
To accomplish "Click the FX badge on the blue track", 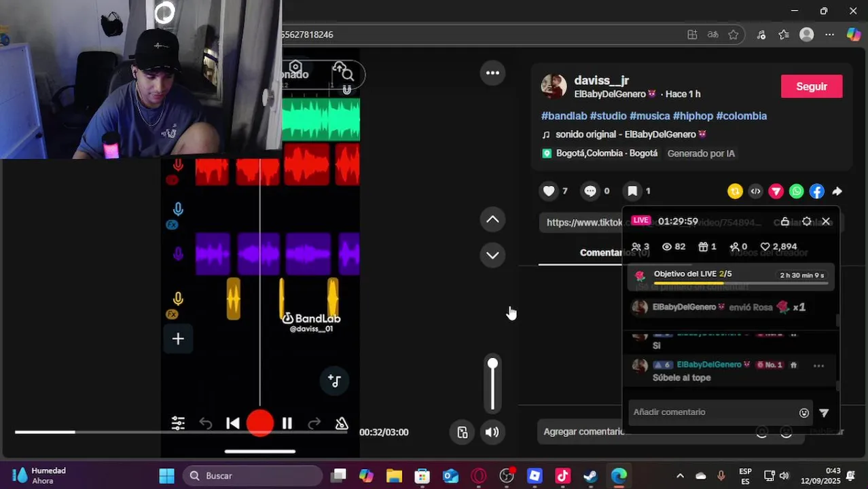I will point(172,225).
